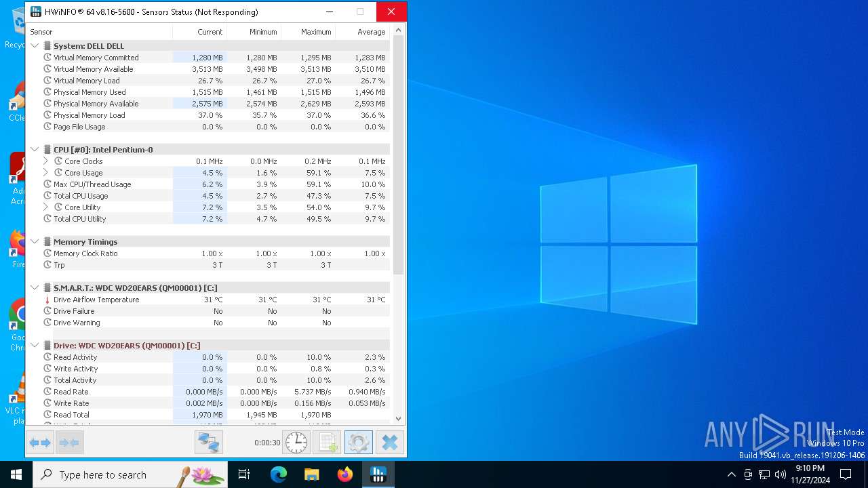
Task: Open Microsoft Edge from the taskbar
Action: 279,474
